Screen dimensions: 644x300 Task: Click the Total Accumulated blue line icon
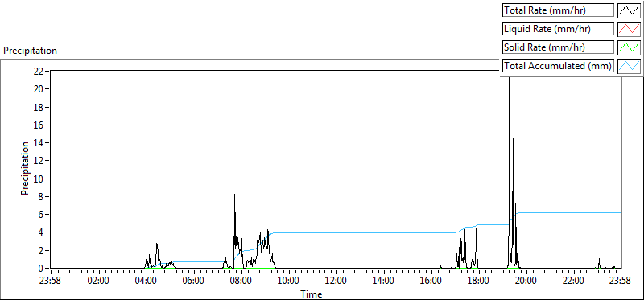[x=630, y=66]
